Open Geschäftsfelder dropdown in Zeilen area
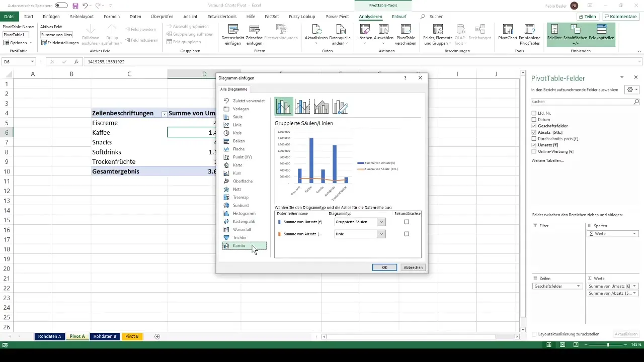This screenshot has width=644, height=362. click(x=579, y=286)
